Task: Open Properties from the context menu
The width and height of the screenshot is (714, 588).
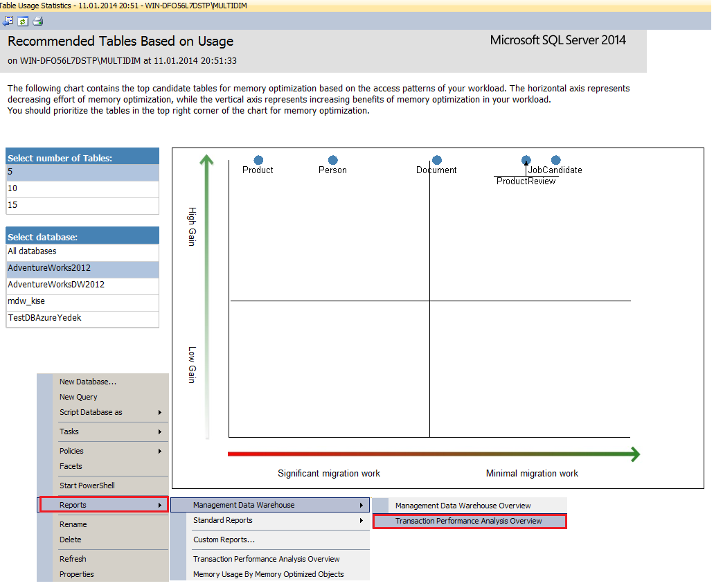Action: 76,574
